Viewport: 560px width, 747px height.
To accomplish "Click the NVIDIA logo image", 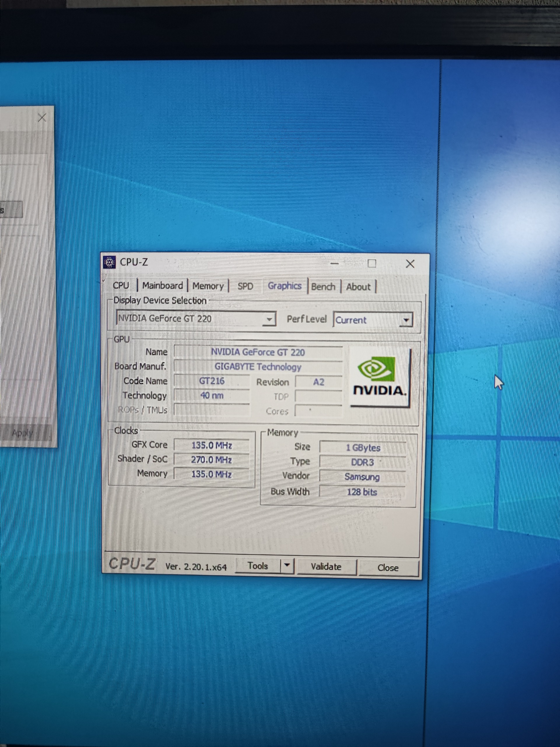I will pos(380,378).
